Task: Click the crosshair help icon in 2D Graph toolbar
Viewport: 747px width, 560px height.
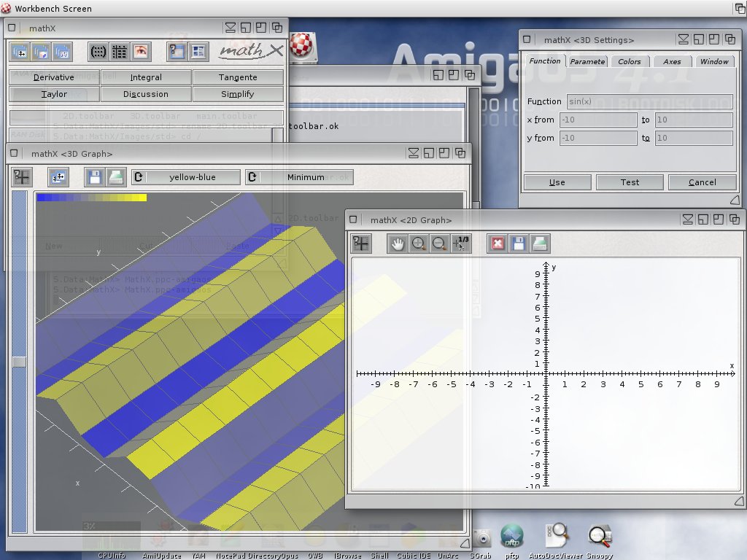Action: point(360,244)
